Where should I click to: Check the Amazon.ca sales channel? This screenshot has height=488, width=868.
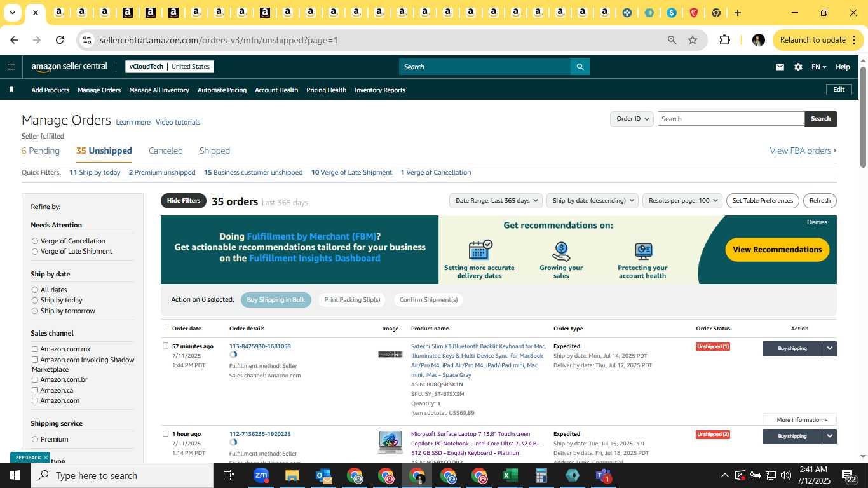point(35,390)
